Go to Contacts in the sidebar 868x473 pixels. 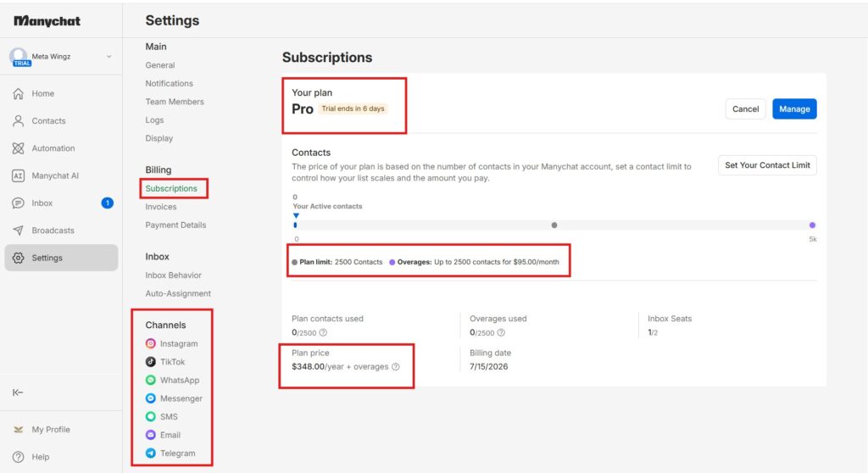[61, 120]
